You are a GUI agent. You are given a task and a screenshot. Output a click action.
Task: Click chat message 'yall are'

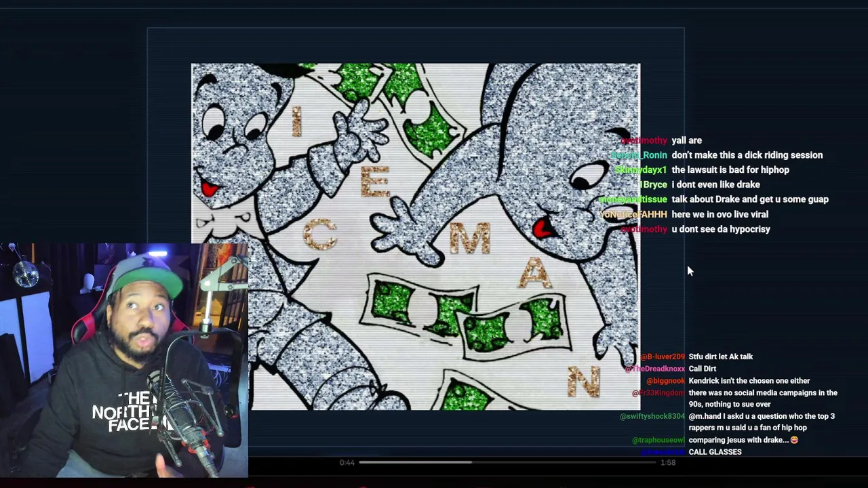(x=686, y=140)
